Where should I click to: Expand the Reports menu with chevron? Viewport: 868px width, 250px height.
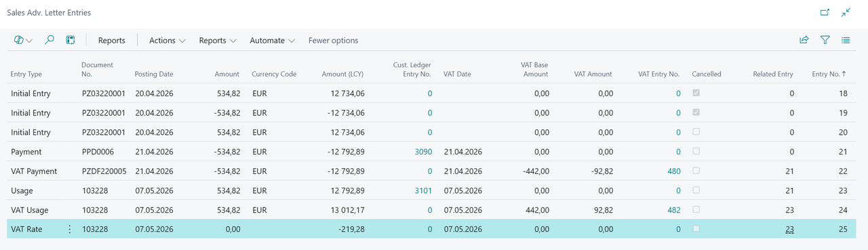(218, 41)
